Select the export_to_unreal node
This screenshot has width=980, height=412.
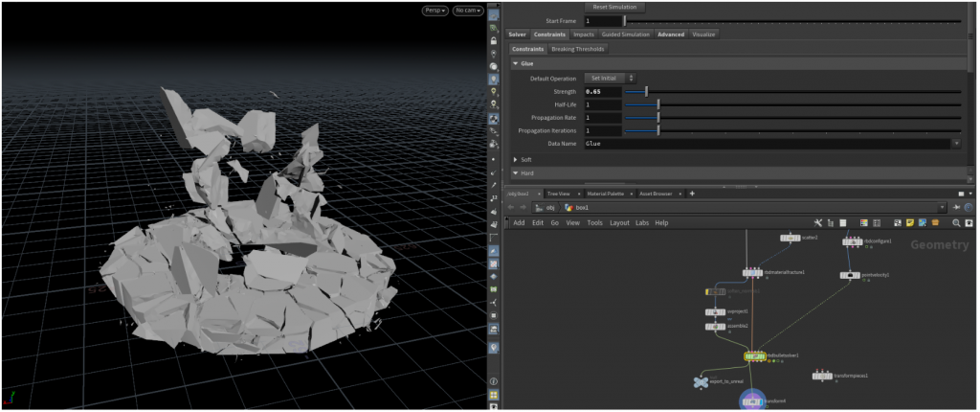(x=702, y=381)
